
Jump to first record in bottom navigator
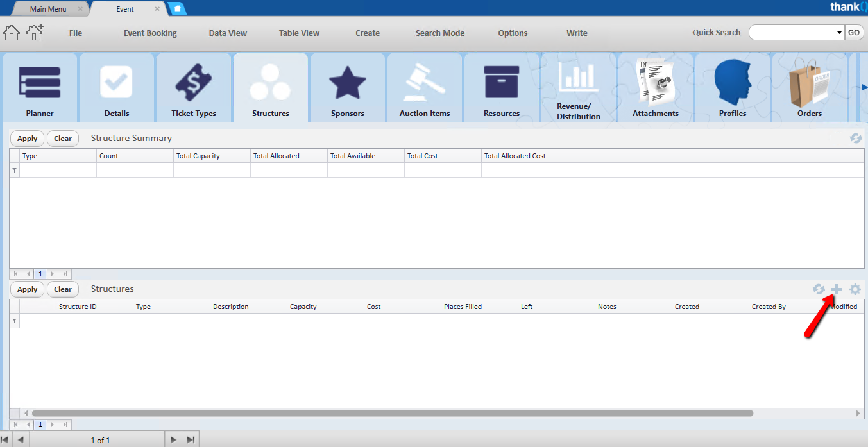5,440
